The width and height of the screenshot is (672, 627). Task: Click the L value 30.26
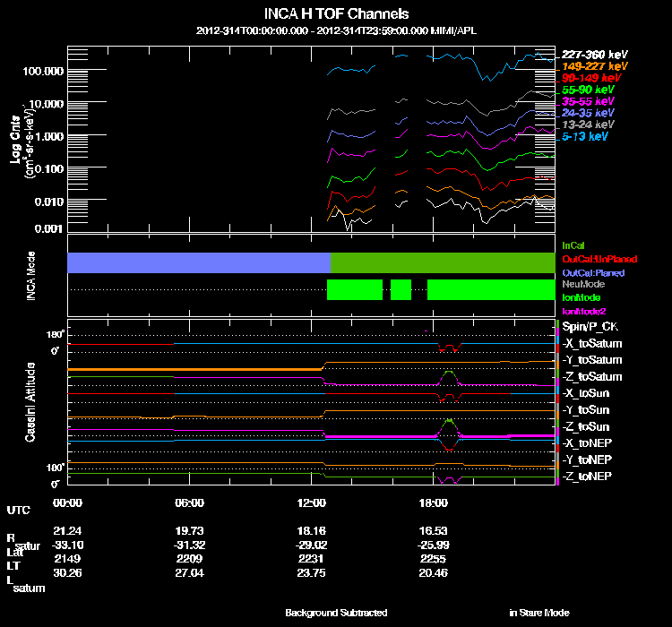coord(67,573)
